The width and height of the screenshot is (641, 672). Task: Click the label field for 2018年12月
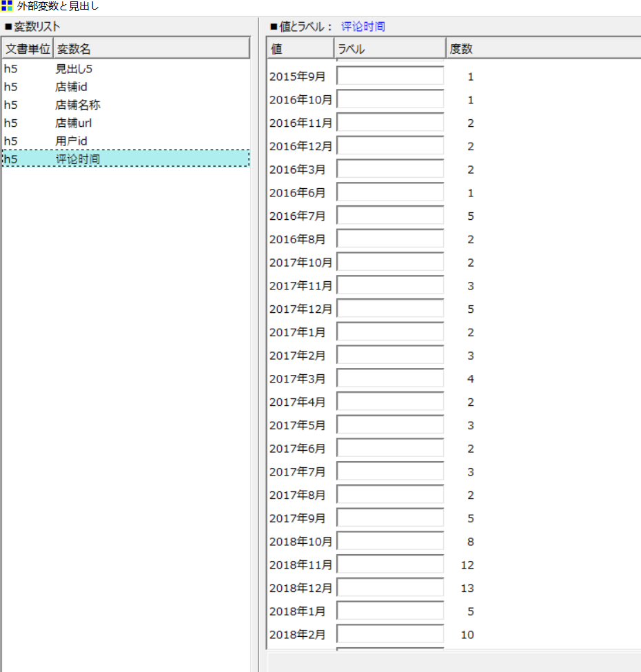[389, 587]
